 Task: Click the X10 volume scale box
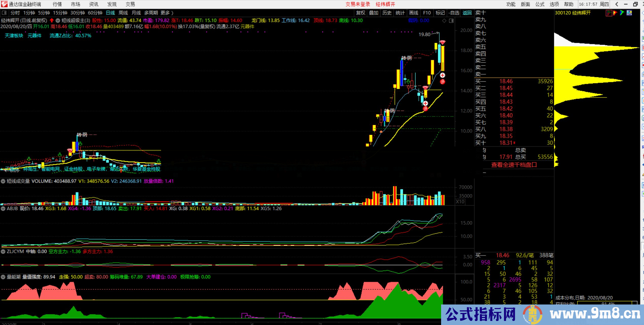(460, 202)
